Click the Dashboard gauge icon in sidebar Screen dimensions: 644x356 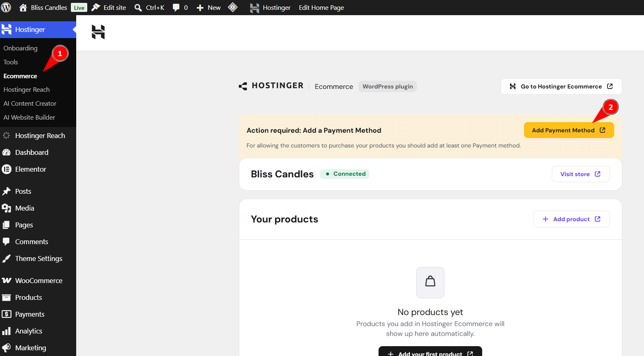[6, 152]
